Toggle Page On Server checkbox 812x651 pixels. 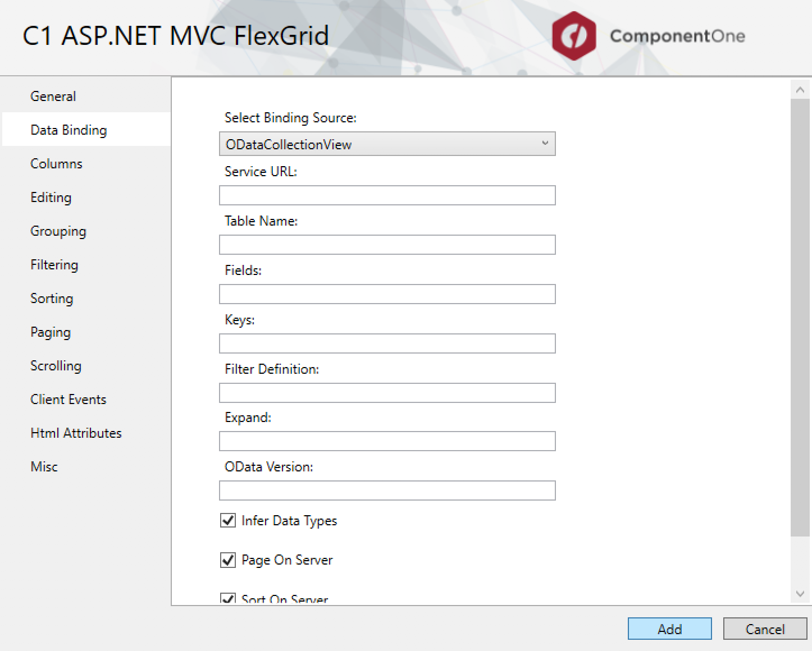point(228,560)
